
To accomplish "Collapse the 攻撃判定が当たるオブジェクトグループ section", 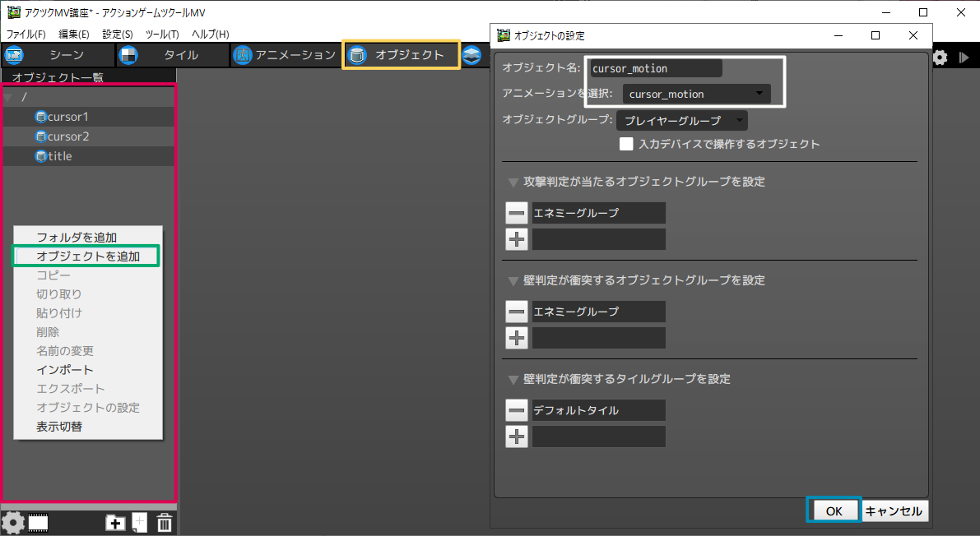I will (513, 182).
